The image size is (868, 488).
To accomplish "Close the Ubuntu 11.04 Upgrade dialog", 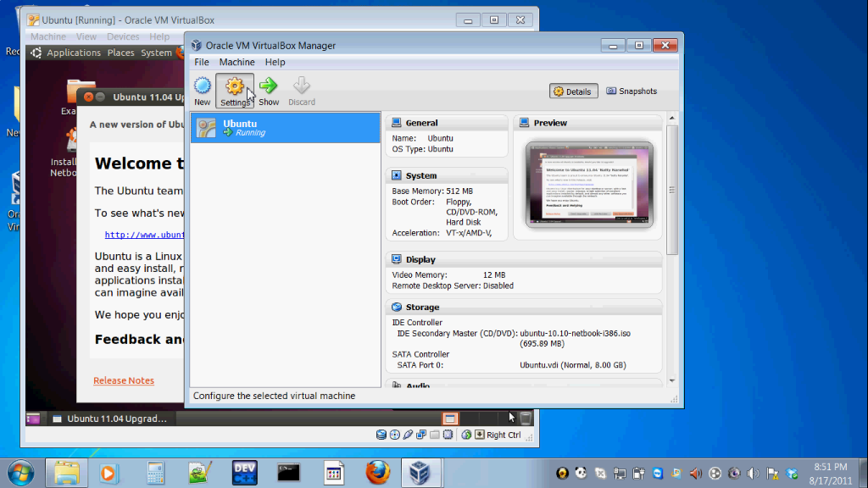I will (x=88, y=97).
